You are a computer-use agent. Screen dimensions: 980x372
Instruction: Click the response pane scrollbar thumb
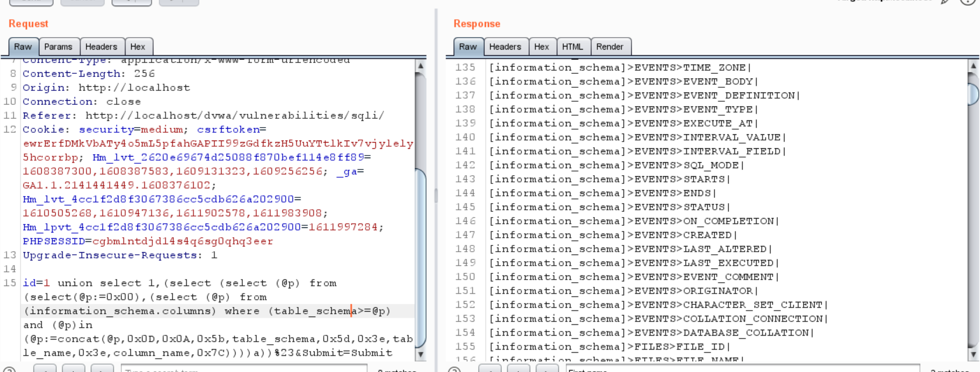pos(974,94)
